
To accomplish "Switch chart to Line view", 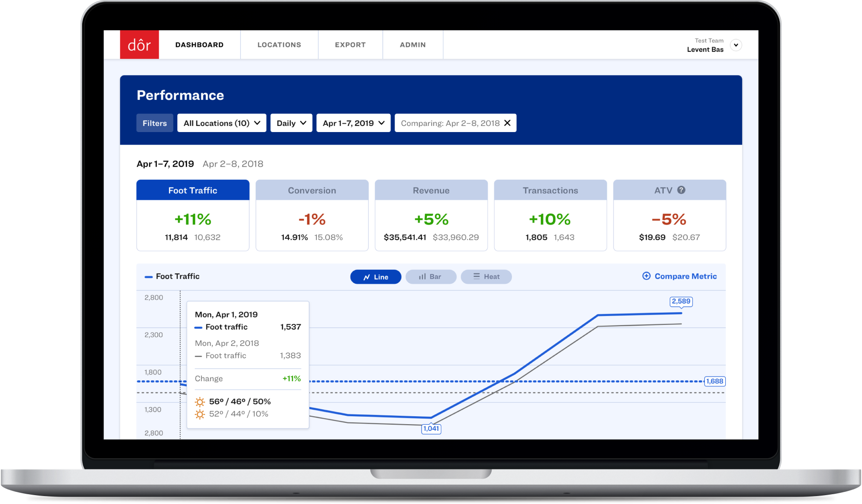I will pyautogui.click(x=376, y=277).
